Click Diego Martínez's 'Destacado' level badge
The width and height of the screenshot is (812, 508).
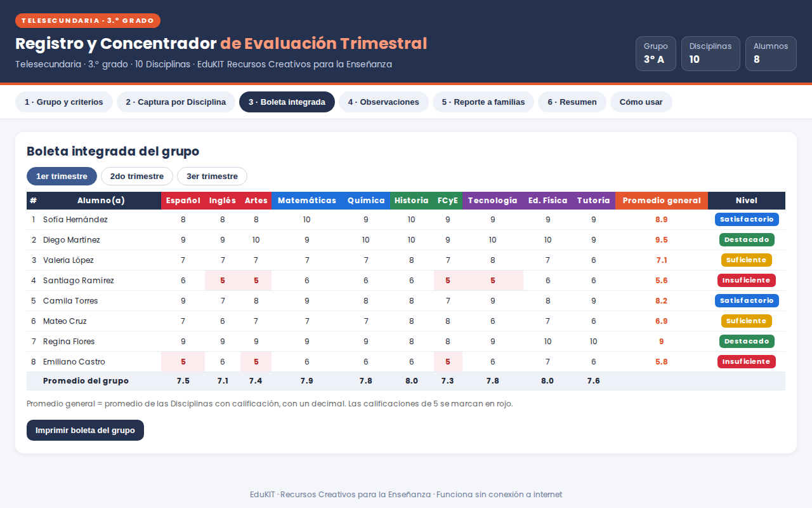click(747, 240)
